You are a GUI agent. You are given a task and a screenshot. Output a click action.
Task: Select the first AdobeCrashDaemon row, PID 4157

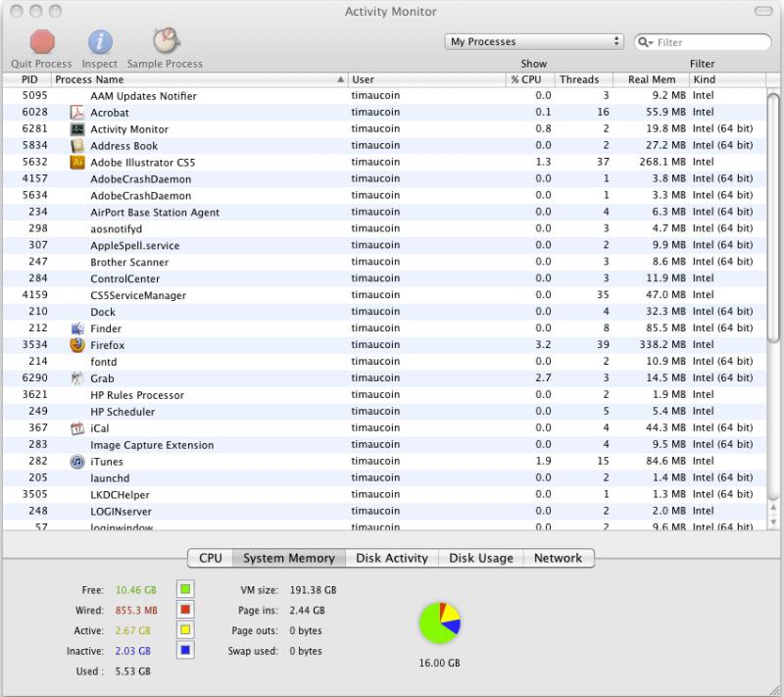click(x=384, y=179)
